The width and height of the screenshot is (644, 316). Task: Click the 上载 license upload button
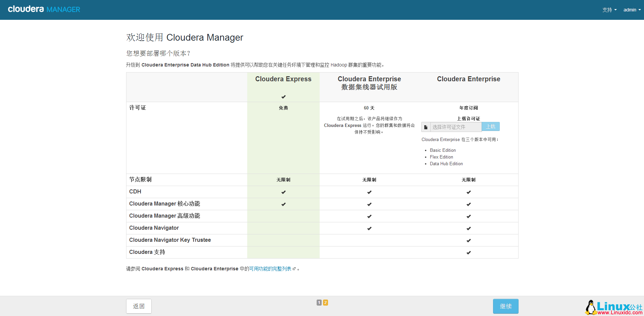click(491, 127)
